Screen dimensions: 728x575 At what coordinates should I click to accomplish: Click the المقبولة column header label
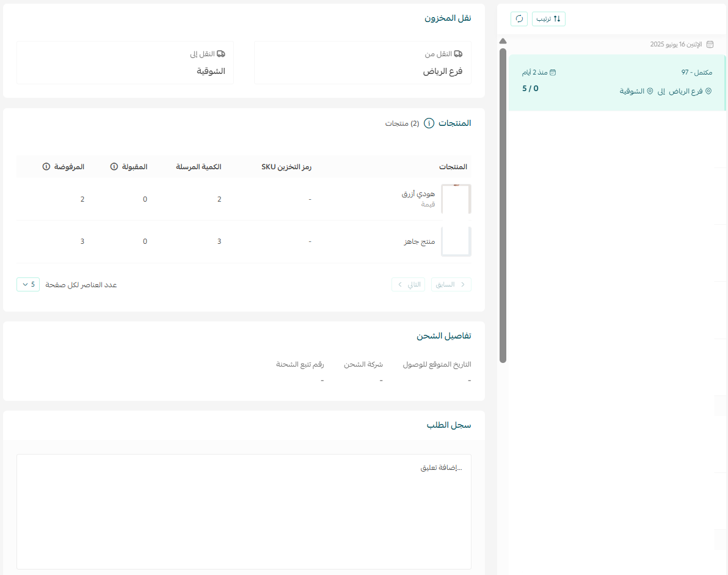coord(134,167)
